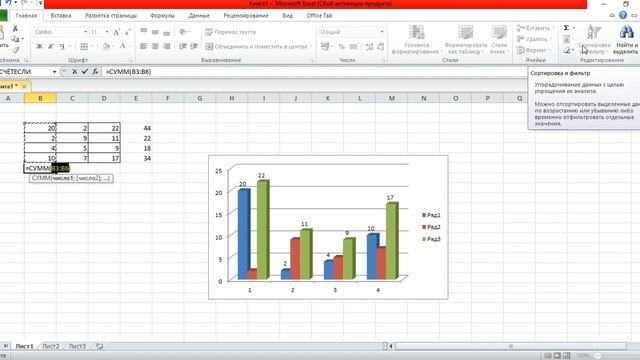Viewport: 640px width, 360px height.
Task: Toggle italic К formatting
Action: pos(51,47)
